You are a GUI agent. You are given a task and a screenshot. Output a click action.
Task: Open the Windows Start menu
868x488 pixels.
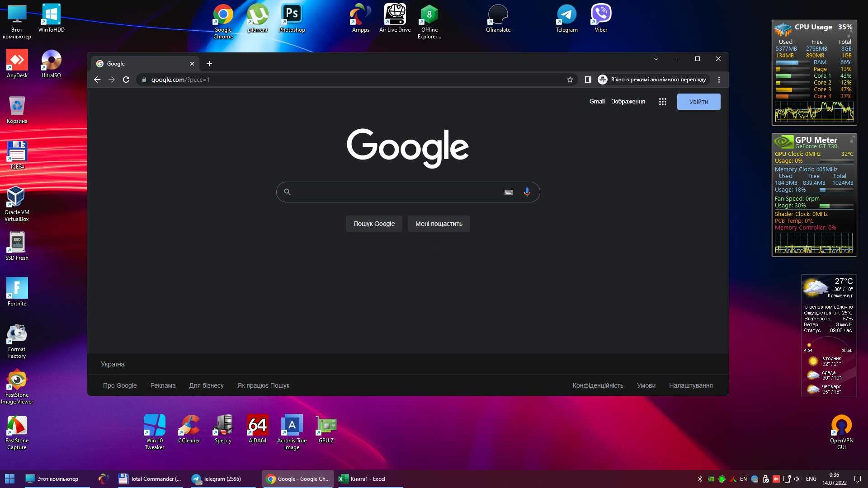pos(9,479)
